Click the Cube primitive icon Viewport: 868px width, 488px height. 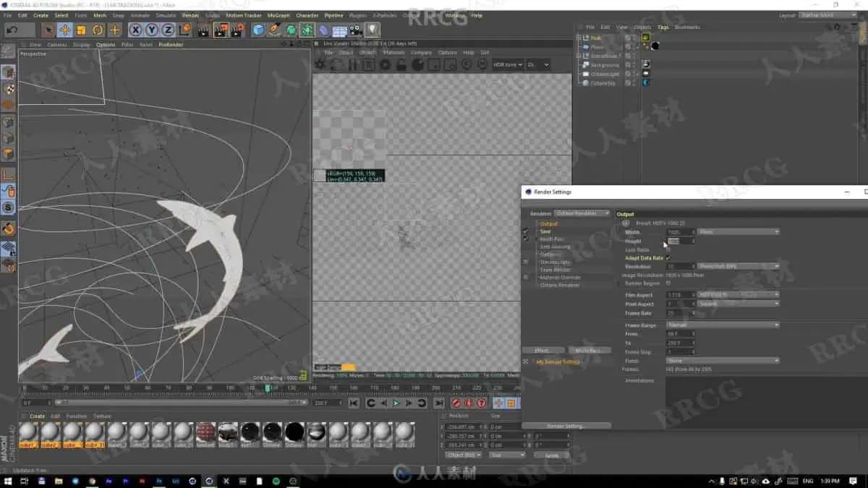258,30
